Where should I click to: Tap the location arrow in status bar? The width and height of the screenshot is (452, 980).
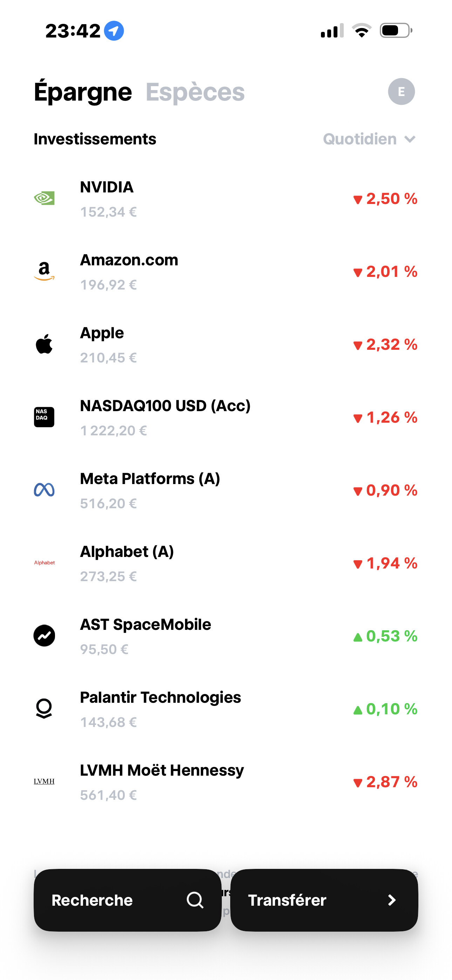point(114,31)
